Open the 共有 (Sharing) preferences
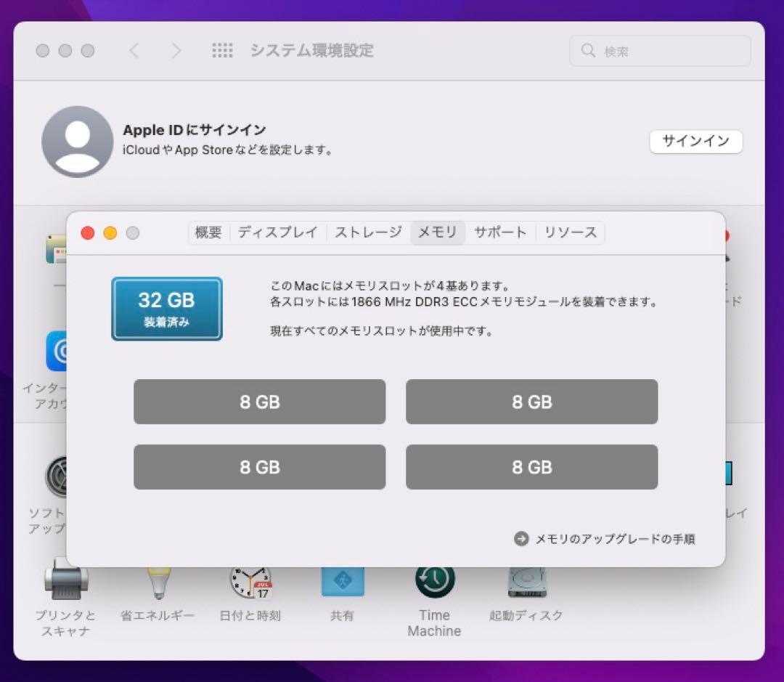 (341, 581)
